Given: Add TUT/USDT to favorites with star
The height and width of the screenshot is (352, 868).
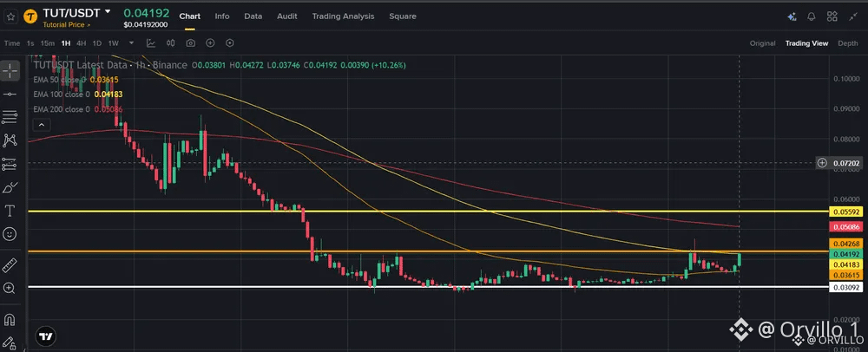Looking at the screenshot, I should coord(10,16).
